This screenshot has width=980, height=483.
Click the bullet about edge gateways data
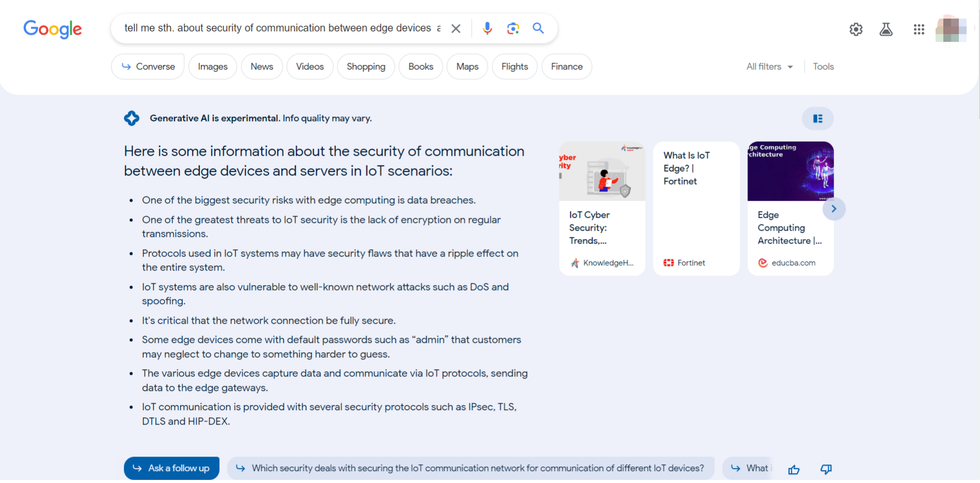click(x=335, y=381)
